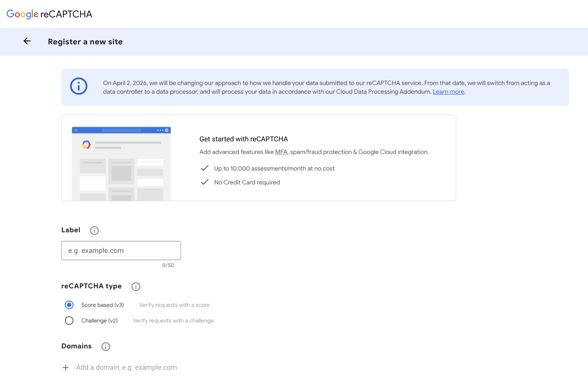588x377 pixels.
Task: Click the MFA abbreviation text
Action: (281, 152)
